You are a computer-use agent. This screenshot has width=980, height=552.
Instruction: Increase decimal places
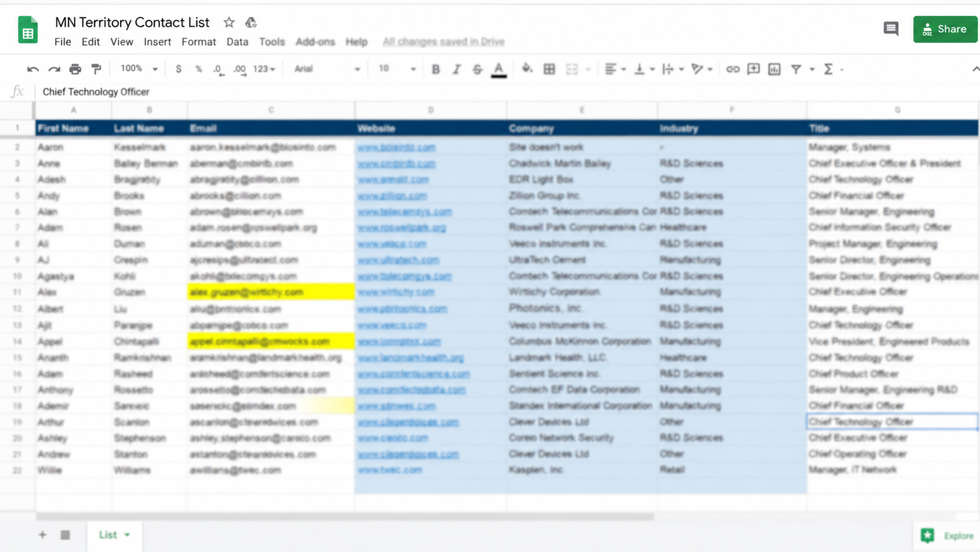[239, 69]
